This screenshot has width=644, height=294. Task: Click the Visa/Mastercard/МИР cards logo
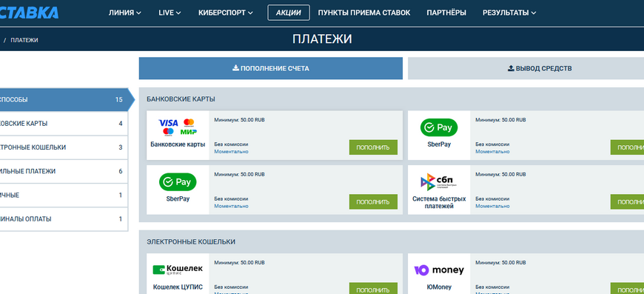coord(178,127)
